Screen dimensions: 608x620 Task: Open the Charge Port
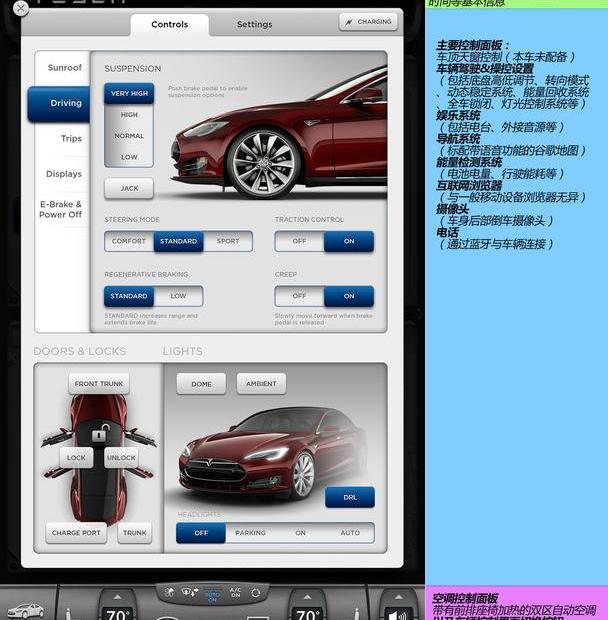pos(76,533)
